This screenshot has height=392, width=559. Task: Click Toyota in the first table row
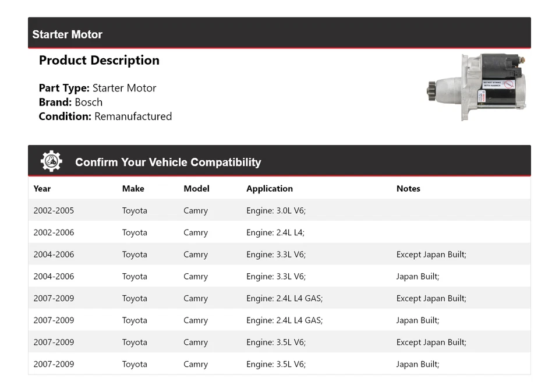point(135,211)
